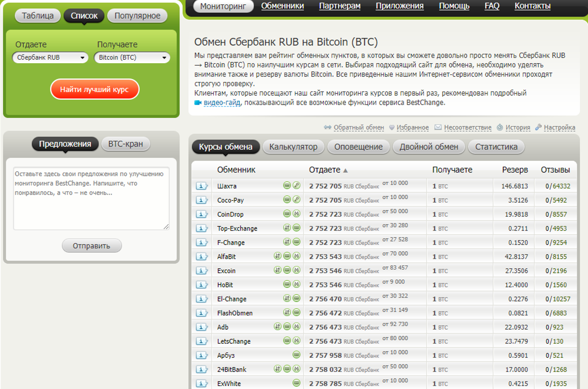This screenshot has height=389, width=588.
Task: Click the video camera icon
Action: click(198, 103)
